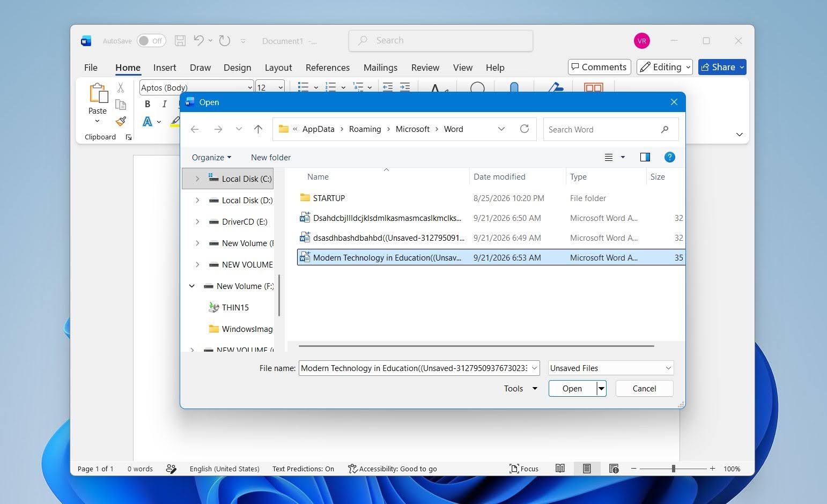
Task: Show the preview pane icon
Action: coord(645,157)
